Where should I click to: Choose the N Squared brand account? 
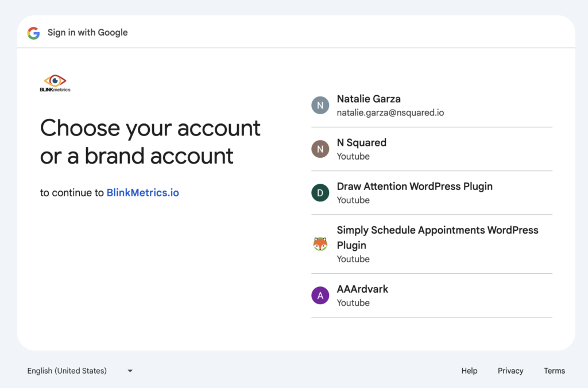pos(362,143)
